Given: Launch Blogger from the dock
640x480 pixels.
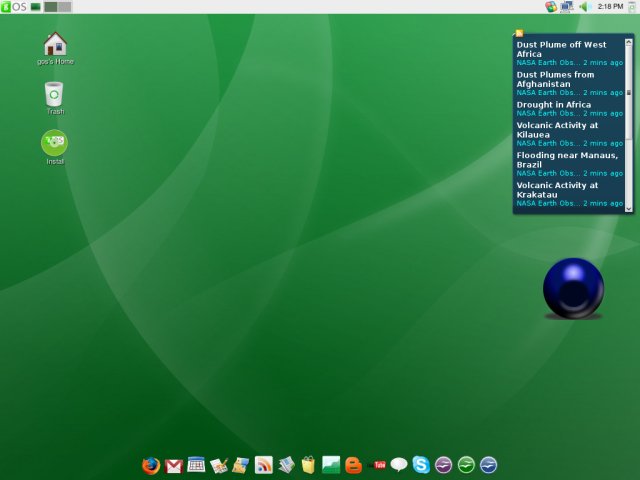Looking at the screenshot, I should (x=353, y=465).
